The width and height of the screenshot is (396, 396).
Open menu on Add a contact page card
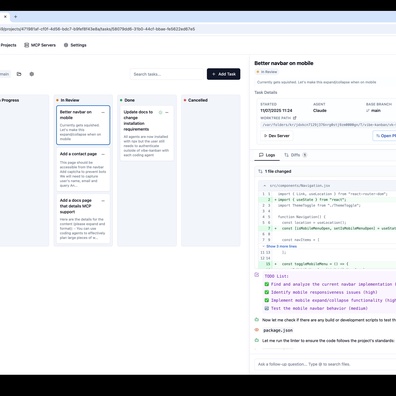(103, 154)
